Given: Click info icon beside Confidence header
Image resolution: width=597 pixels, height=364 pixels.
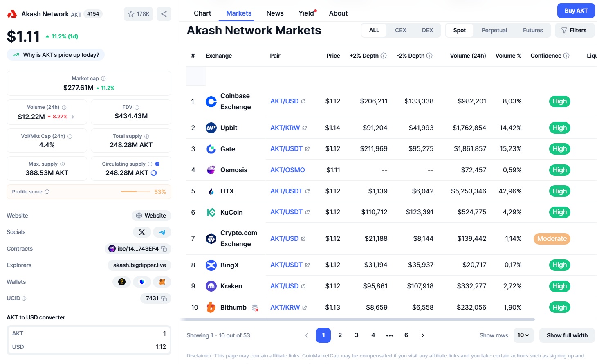Looking at the screenshot, I should click(x=566, y=56).
